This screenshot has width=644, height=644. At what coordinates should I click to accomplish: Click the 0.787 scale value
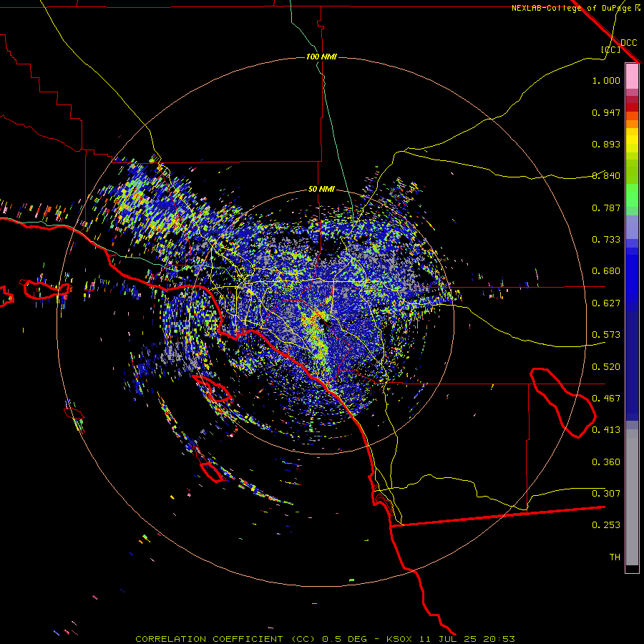pos(606,208)
